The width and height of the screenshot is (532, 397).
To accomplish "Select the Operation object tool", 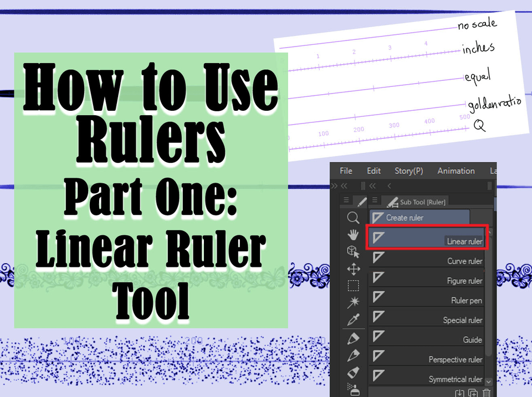I will (353, 252).
